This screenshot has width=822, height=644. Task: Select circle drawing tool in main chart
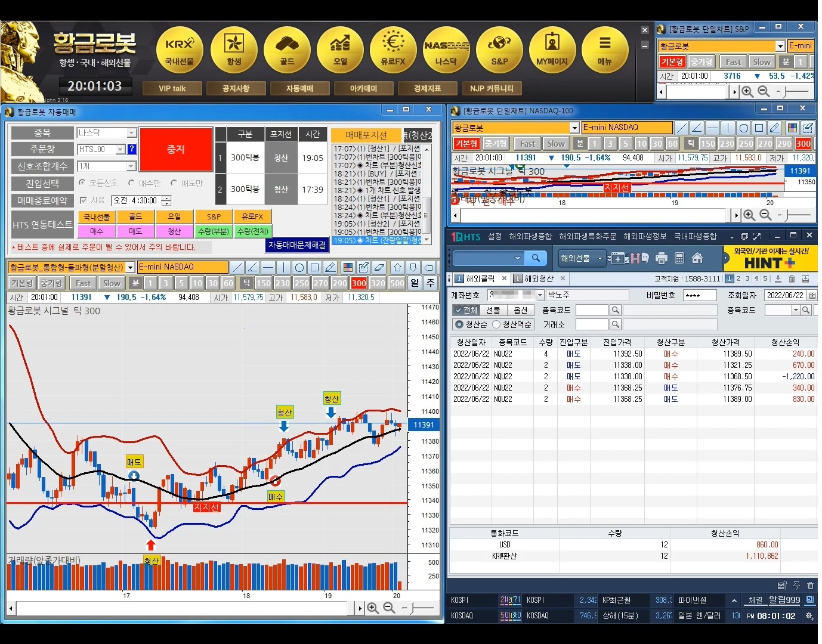[x=299, y=267]
